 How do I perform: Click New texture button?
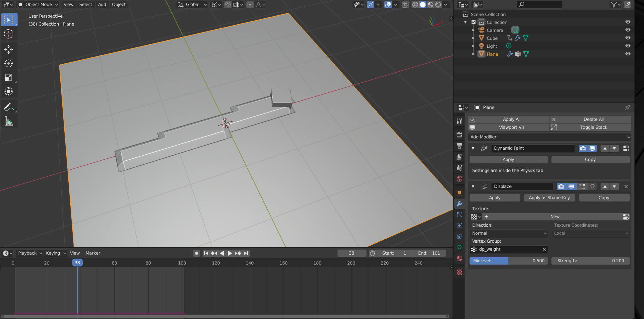click(555, 216)
